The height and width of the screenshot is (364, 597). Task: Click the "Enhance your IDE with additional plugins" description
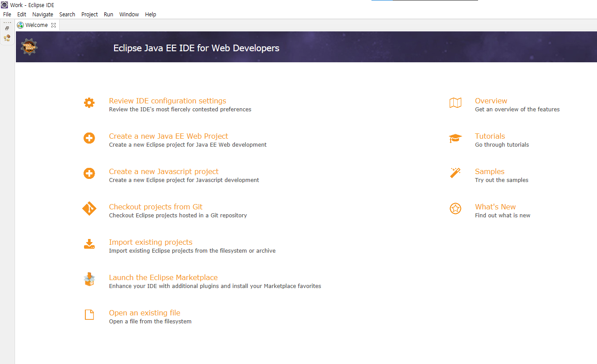pos(215,286)
